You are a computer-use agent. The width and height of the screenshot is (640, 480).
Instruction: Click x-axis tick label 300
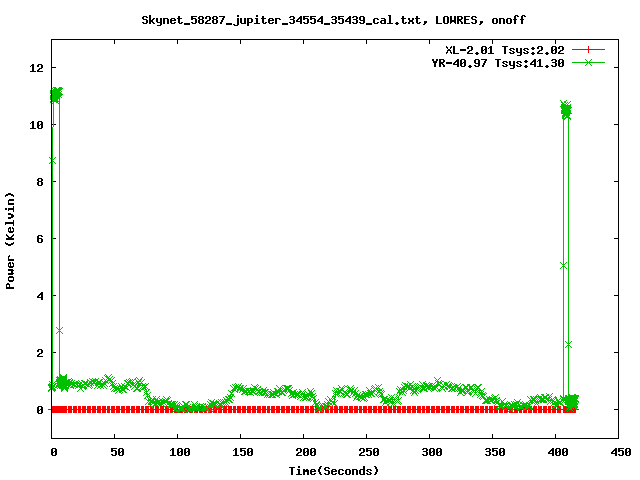click(x=432, y=452)
